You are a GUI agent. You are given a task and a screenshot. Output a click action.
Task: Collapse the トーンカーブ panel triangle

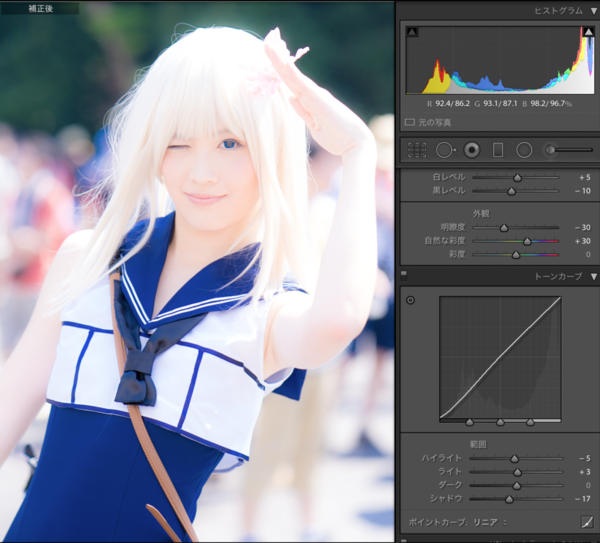click(594, 277)
